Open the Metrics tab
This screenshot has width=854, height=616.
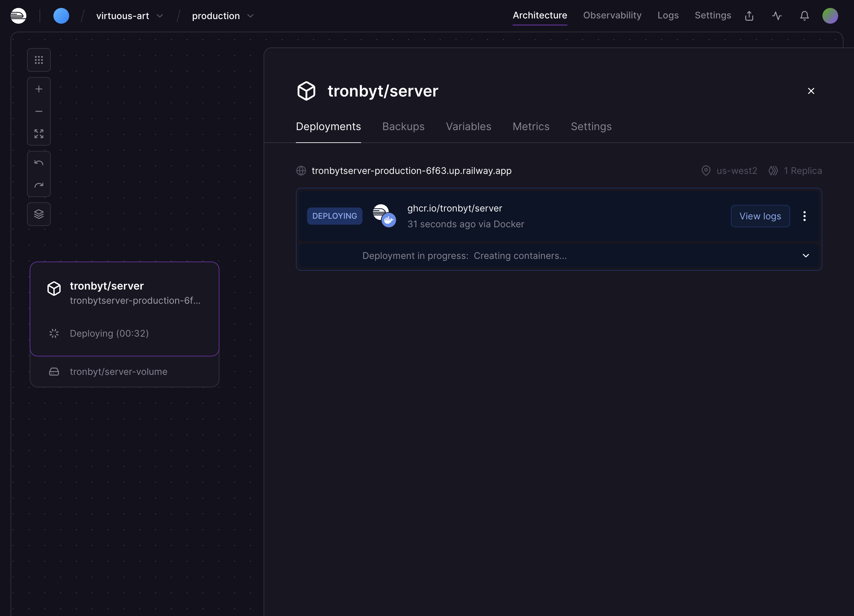tap(531, 126)
